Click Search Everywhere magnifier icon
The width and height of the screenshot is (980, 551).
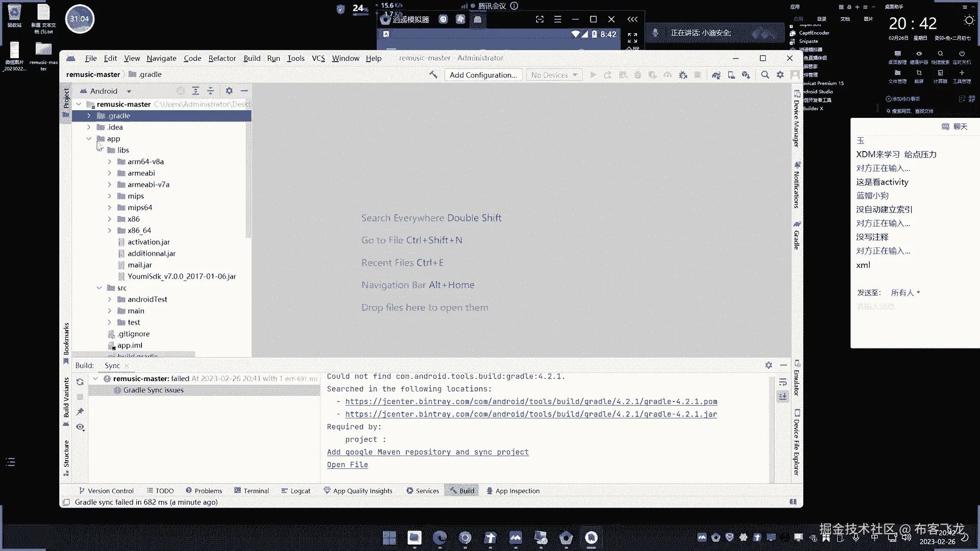point(765,75)
